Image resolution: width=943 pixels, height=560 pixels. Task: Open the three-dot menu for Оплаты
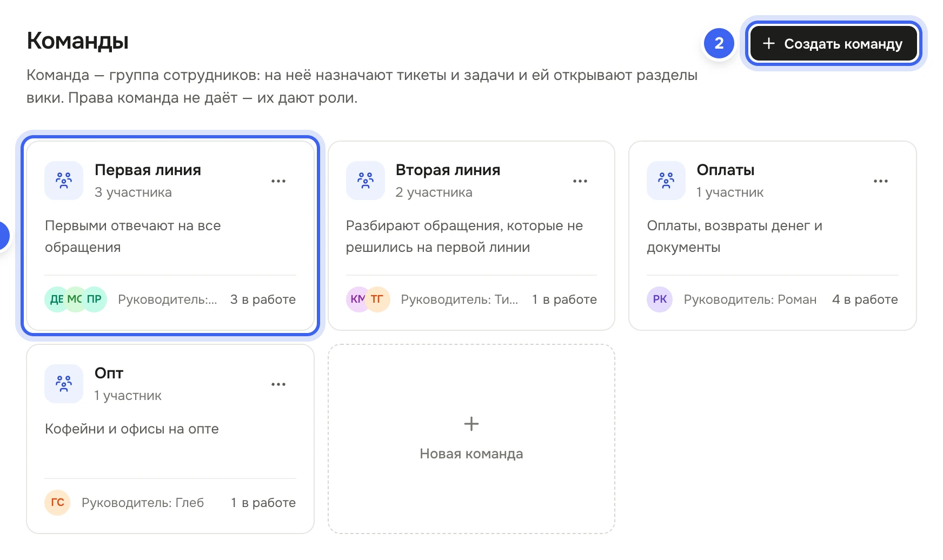pos(881,181)
